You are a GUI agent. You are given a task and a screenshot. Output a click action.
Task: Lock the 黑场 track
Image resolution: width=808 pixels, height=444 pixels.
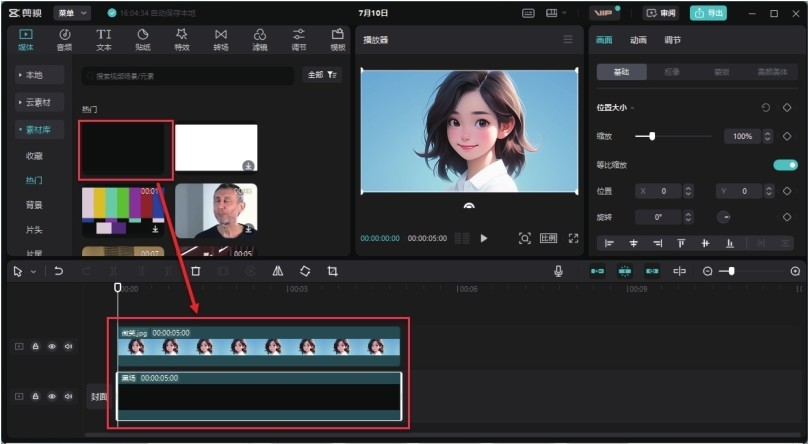point(36,396)
